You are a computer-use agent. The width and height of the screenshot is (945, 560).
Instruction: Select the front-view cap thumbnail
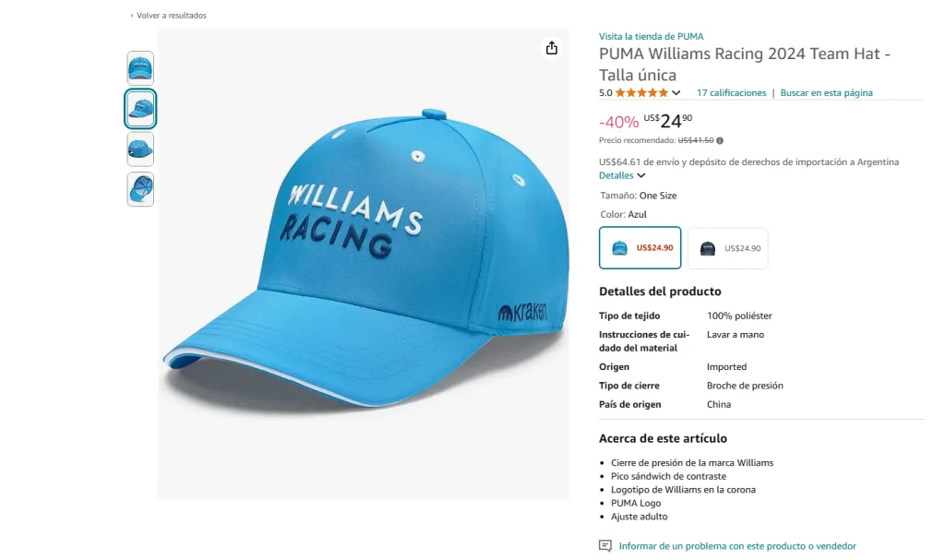tap(140, 68)
